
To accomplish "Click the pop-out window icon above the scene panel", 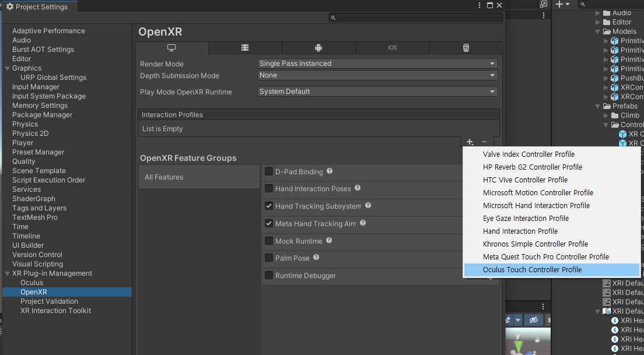I will 544,4.
